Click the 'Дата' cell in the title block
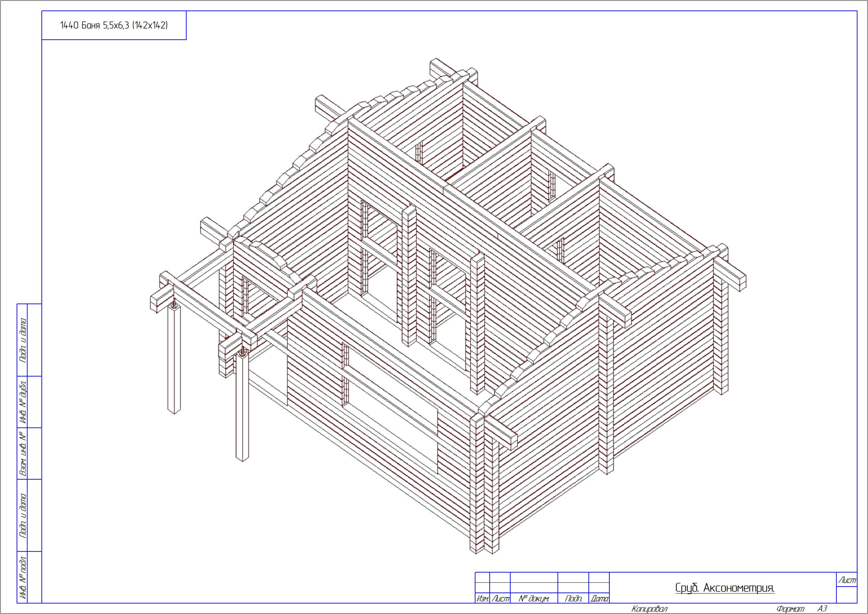Viewport: 868px width, 614px height. 599,599
